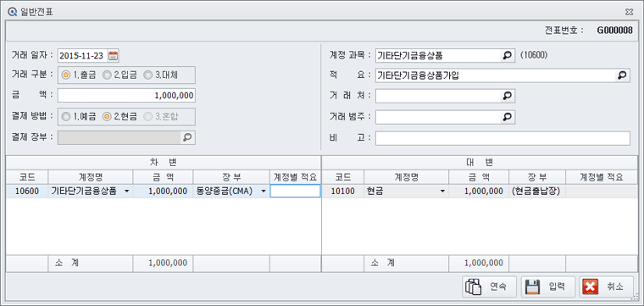Select 2.현금 payment method
This screenshot has height=306, width=644.
(119, 117)
